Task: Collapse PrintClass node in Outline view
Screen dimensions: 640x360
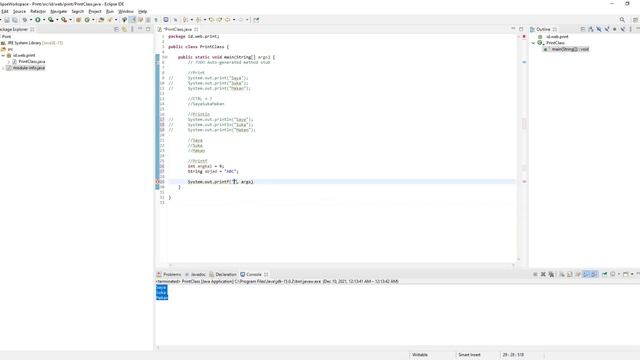Action: tap(533, 42)
